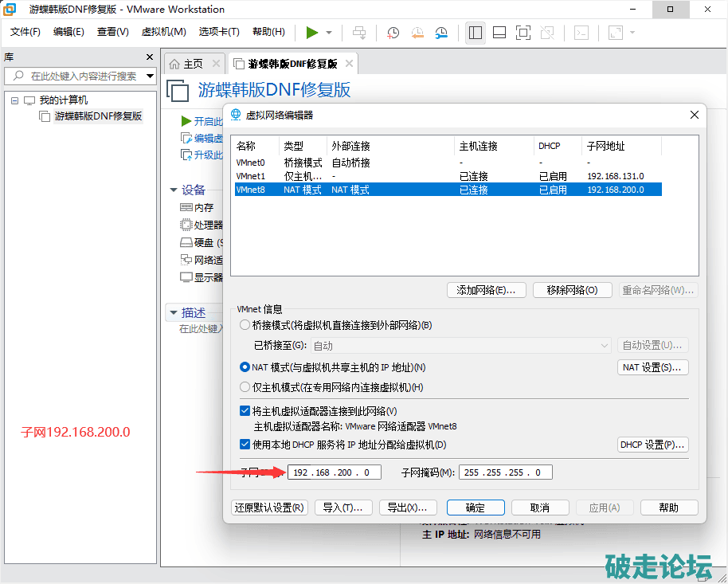Revert virtual machine to previous snapshot

click(x=417, y=33)
